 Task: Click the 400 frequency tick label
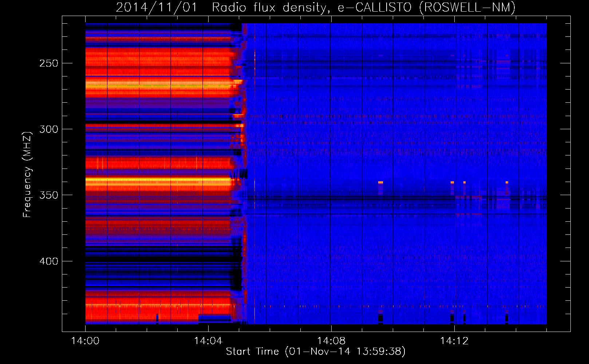(49, 261)
